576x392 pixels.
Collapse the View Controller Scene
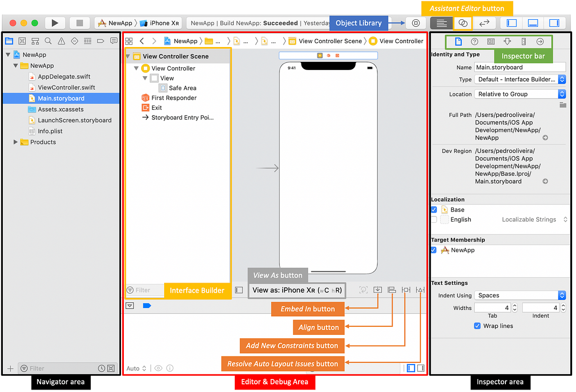coord(128,56)
